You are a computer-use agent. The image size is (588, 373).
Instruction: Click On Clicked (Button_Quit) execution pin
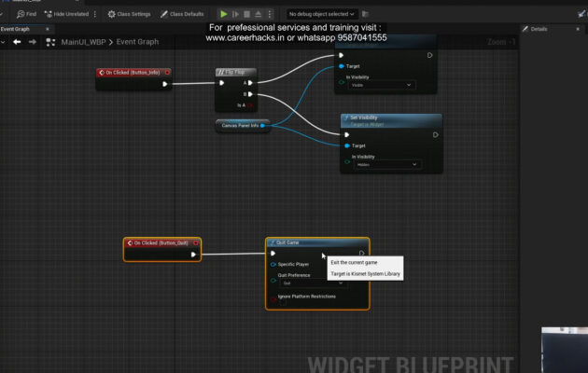pyautogui.click(x=193, y=254)
